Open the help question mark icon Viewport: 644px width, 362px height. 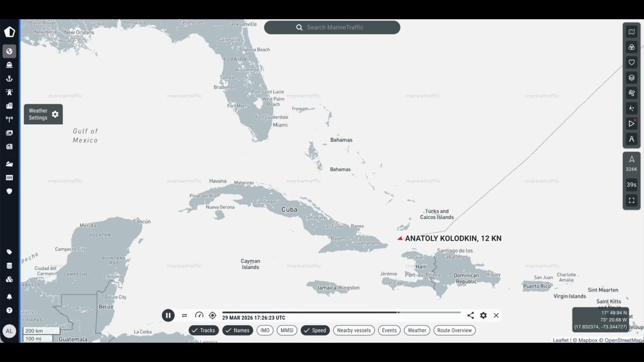click(x=9, y=310)
